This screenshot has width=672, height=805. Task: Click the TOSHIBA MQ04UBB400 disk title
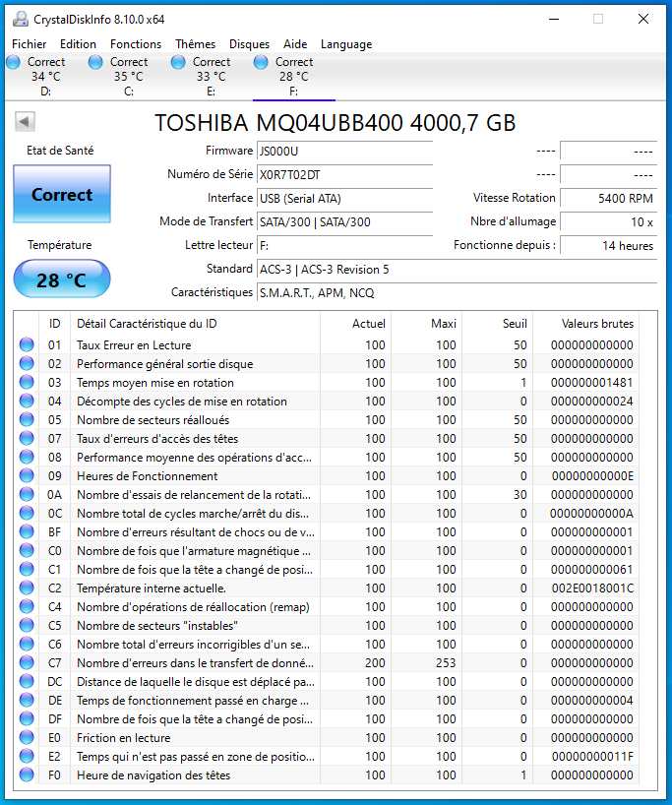tap(336, 123)
